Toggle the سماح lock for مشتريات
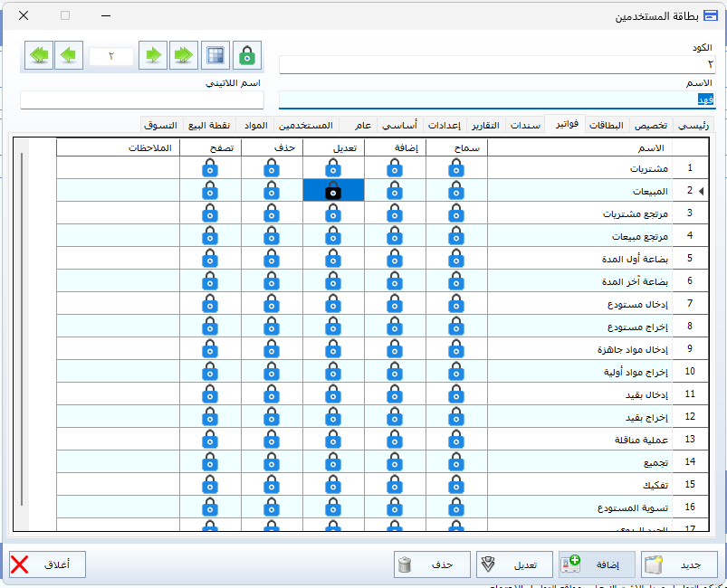 (x=456, y=168)
